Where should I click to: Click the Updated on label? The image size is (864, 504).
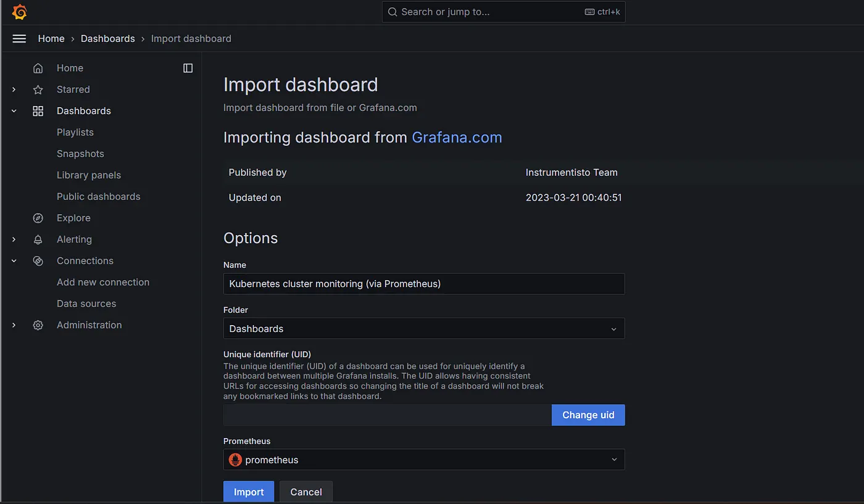coord(255,198)
